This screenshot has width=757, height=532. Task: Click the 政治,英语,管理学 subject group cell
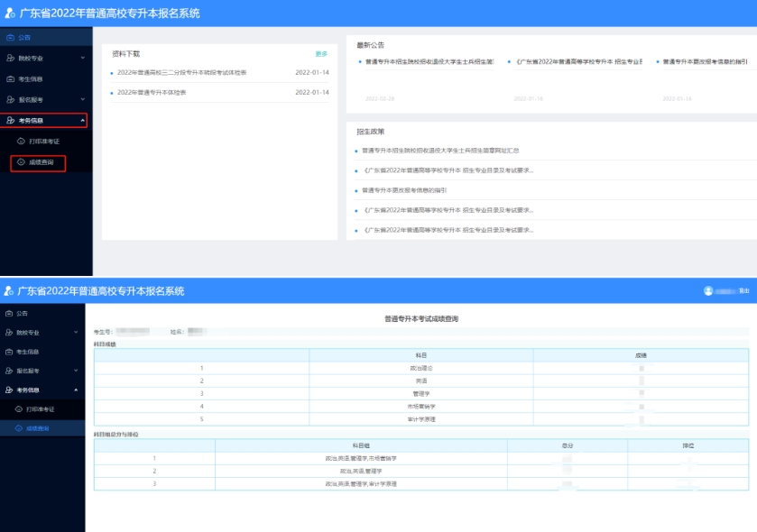361,471
